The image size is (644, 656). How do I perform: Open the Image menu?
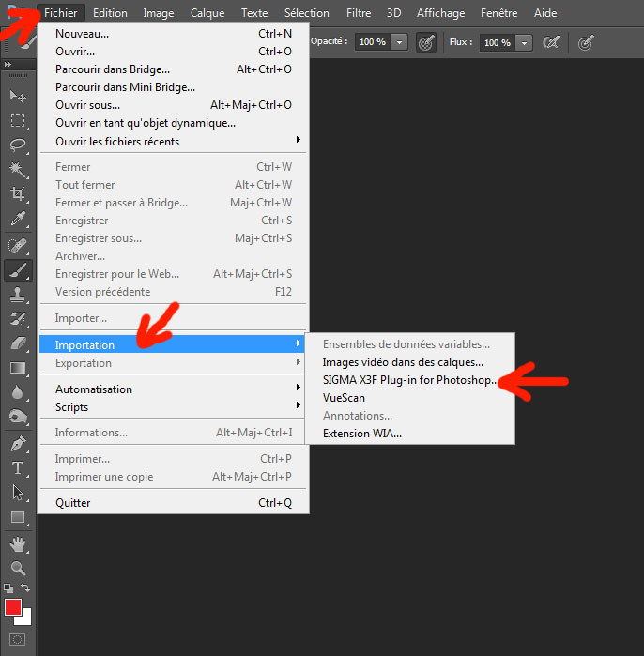click(x=158, y=13)
